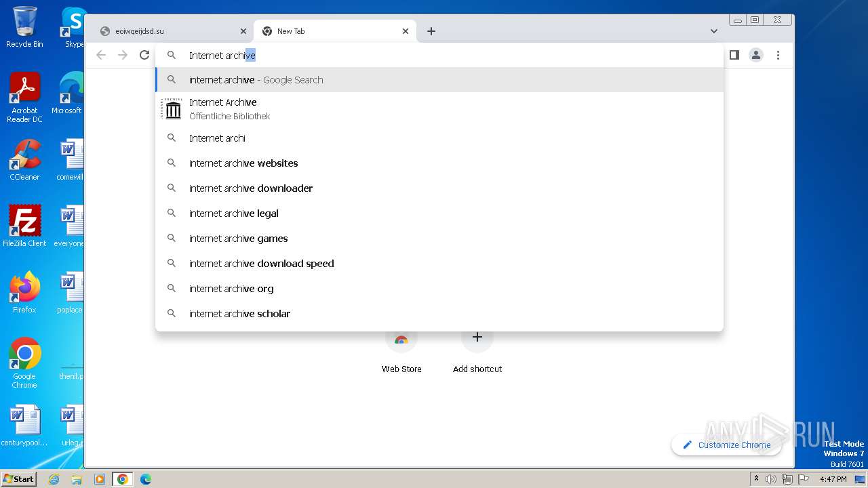Open the volume speaker tray icon
The image size is (868, 488).
771,479
